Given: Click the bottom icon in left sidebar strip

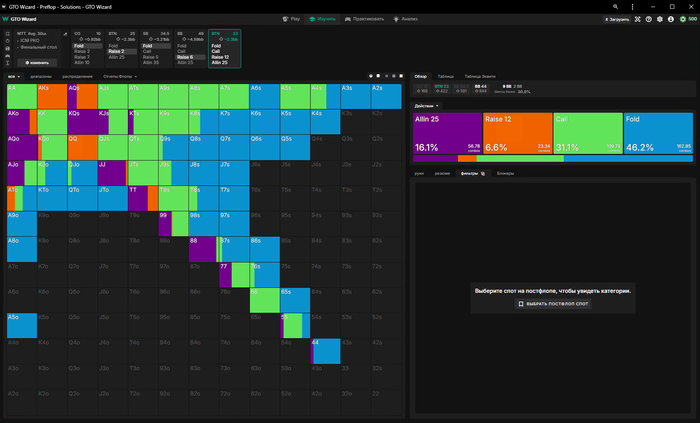Looking at the screenshot, I should tap(8, 63).
